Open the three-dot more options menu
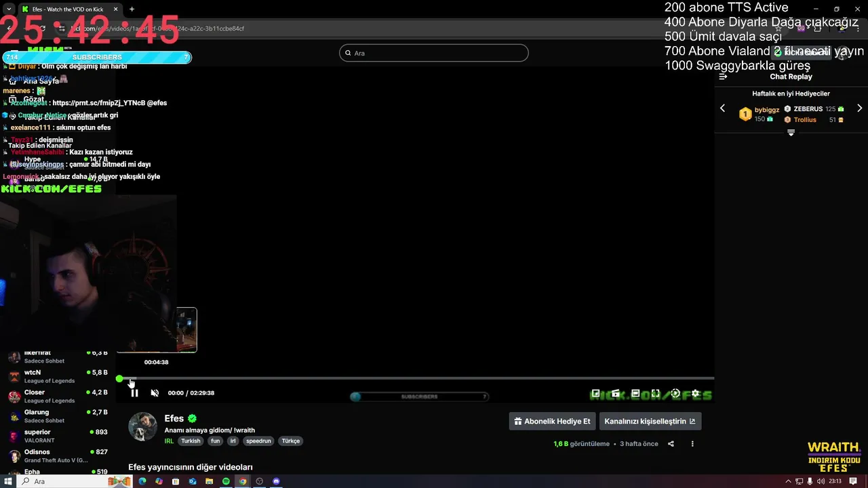Image resolution: width=868 pixels, height=488 pixels. 692,444
